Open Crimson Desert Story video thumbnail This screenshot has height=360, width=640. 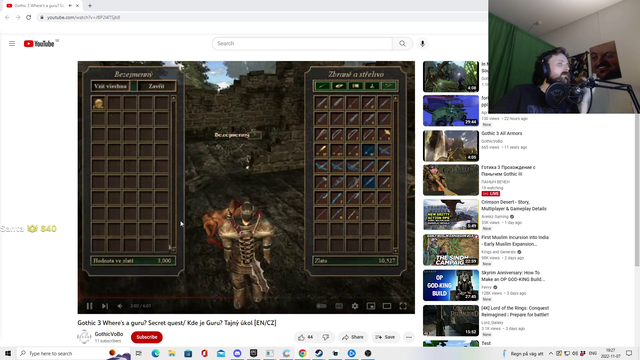point(451,214)
